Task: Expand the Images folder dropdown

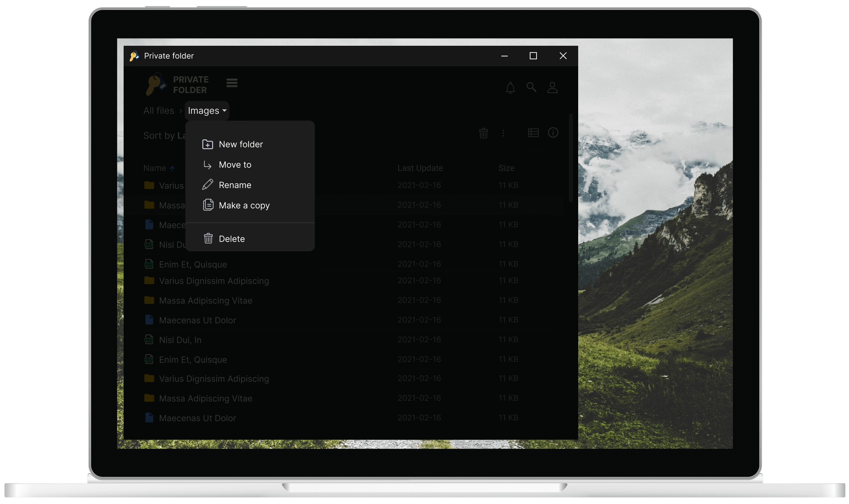Action: click(x=206, y=110)
